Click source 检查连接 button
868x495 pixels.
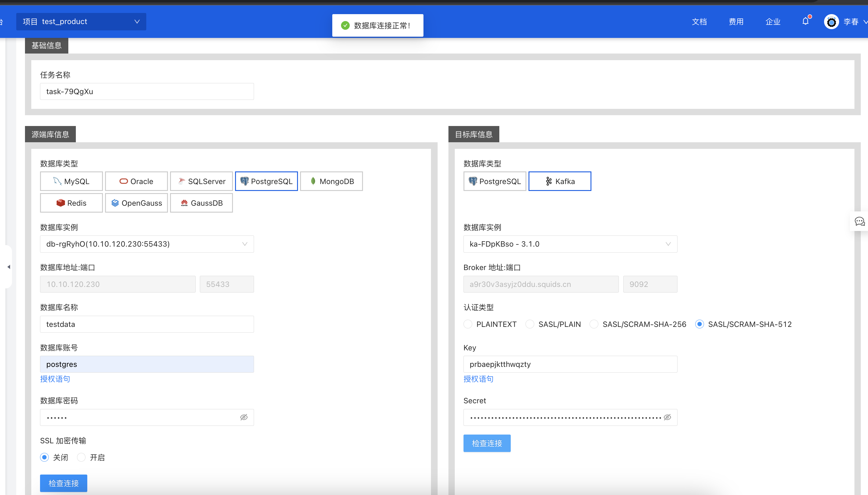pyautogui.click(x=64, y=483)
